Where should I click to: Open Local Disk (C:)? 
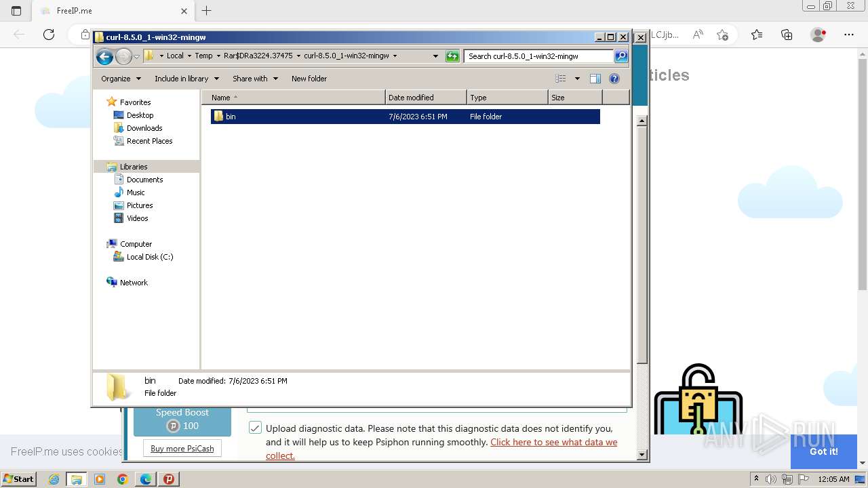[x=149, y=257]
